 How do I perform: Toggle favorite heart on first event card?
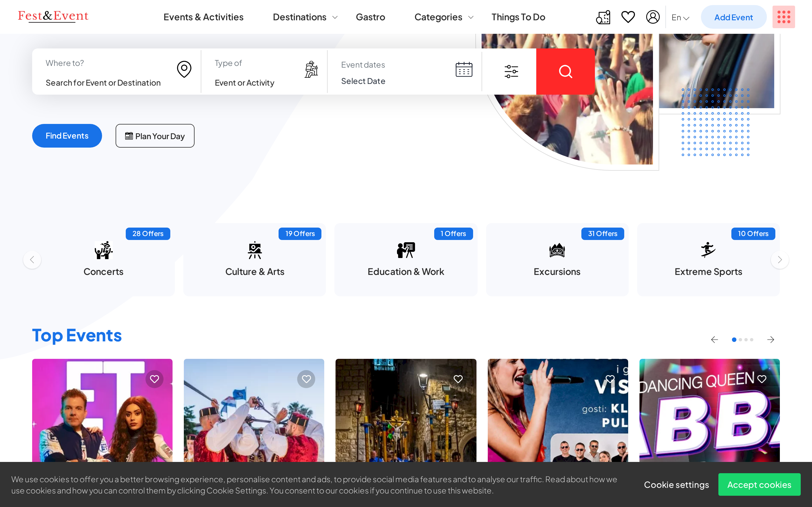tap(154, 379)
